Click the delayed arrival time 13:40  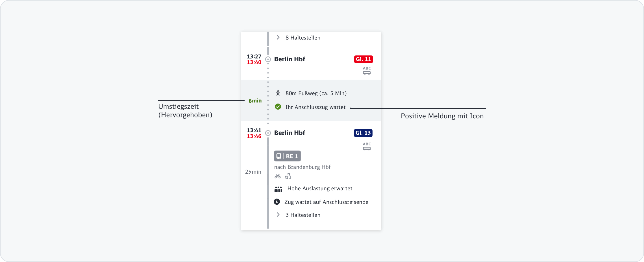pyautogui.click(x=254, y=62)
